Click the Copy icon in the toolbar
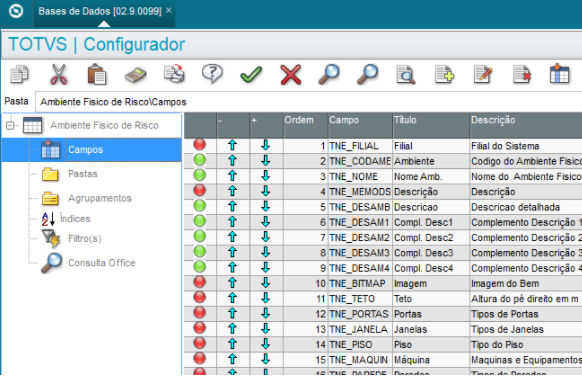Image resolution: width=582 pixels, height=381 pixels. tap(19, 74)
